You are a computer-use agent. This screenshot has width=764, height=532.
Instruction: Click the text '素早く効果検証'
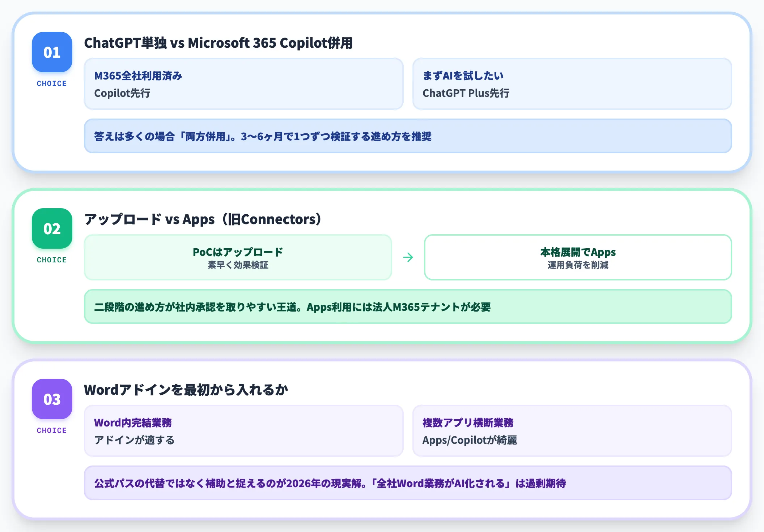pyautogui.click(x=238, y=265)
